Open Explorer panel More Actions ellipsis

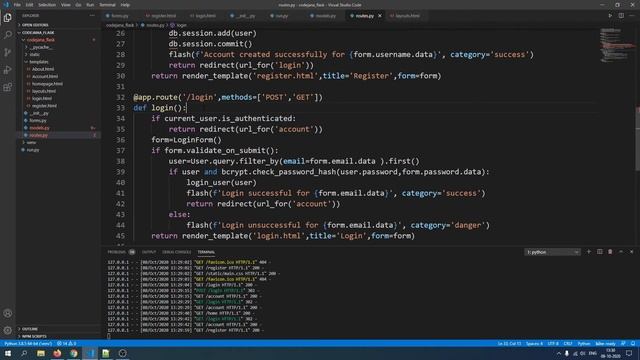pyautogui.click(x=92, y=16)
